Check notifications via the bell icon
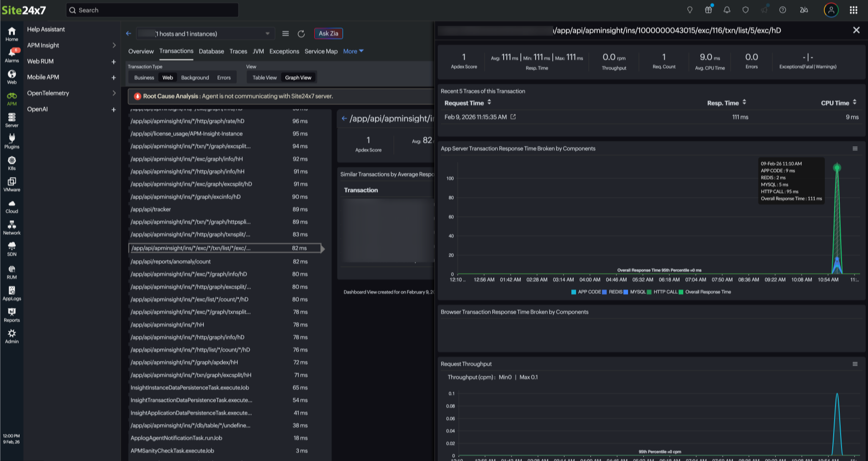 click(x=727, y=10)
